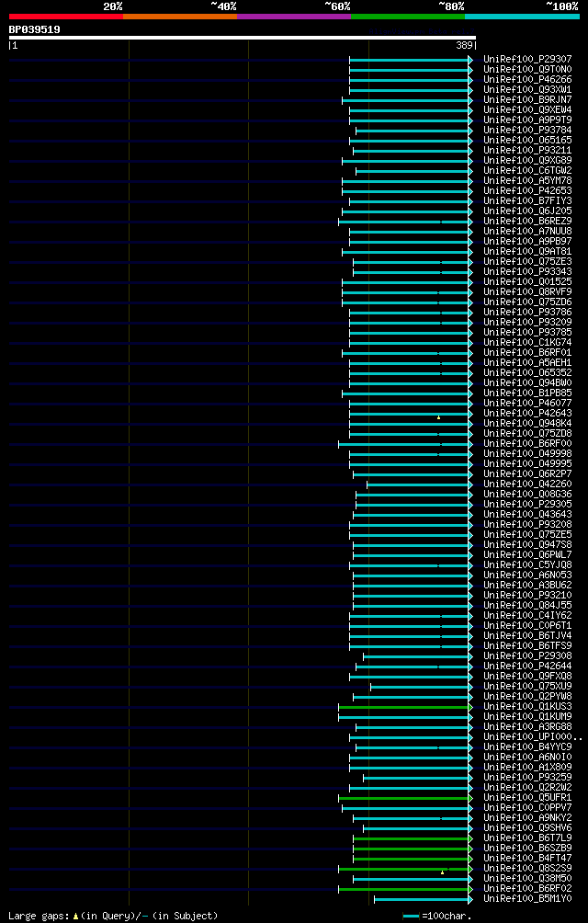
Task: Select label UniRef100_P93786
Action: click(x=527, y=312)
